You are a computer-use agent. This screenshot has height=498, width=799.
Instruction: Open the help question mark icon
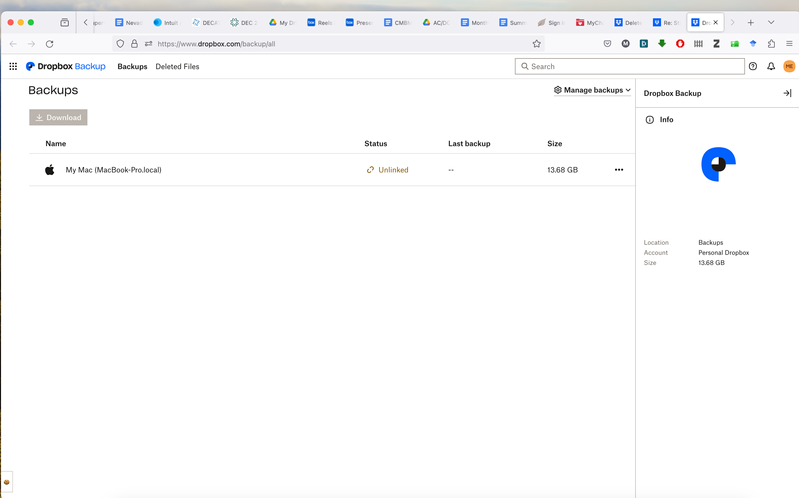753,67
